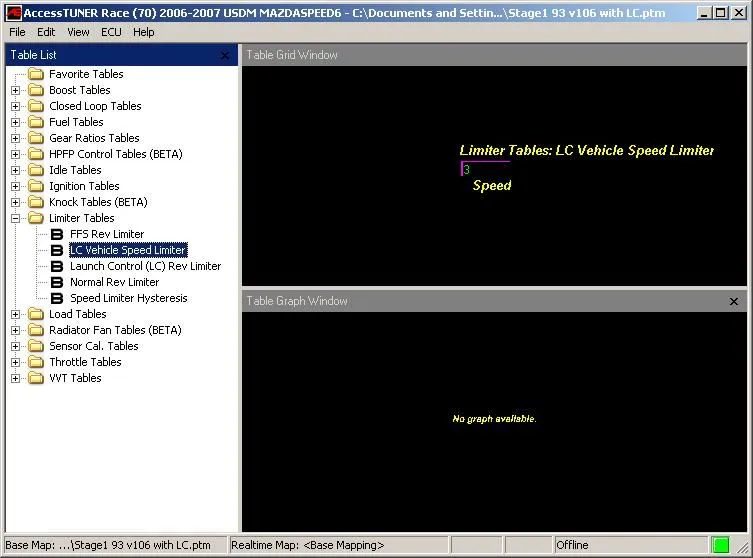753x558 pixels.
Task: Click the Launch Control Rev Limiter table icon
Action: click(x=57, y=266)
